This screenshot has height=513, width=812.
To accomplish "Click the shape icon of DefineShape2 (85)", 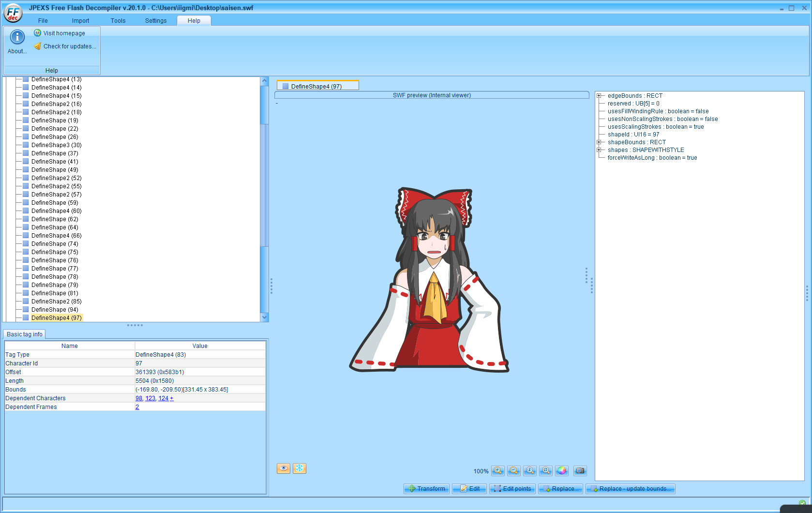I will pos(26,302).
